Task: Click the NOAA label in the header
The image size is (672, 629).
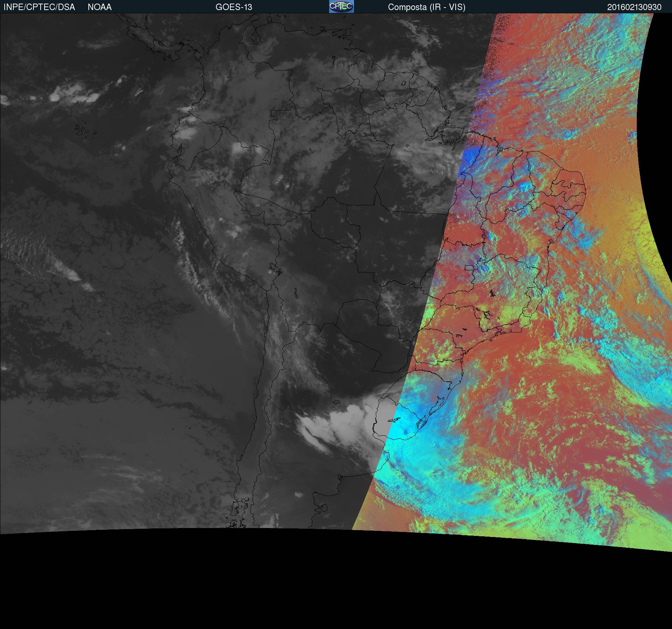Action: [x=100, y=7]
